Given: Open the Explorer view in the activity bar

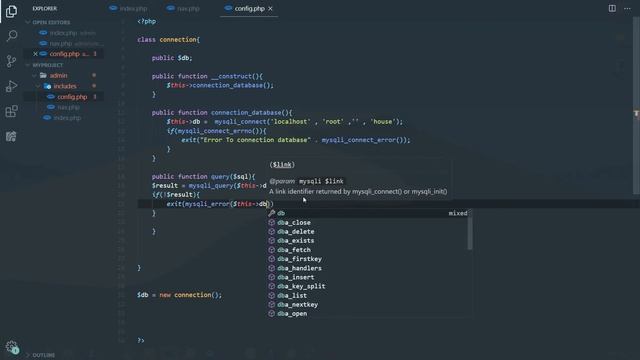Looking at the screenshot, I should pyautogui.click(x=11, y=11).
